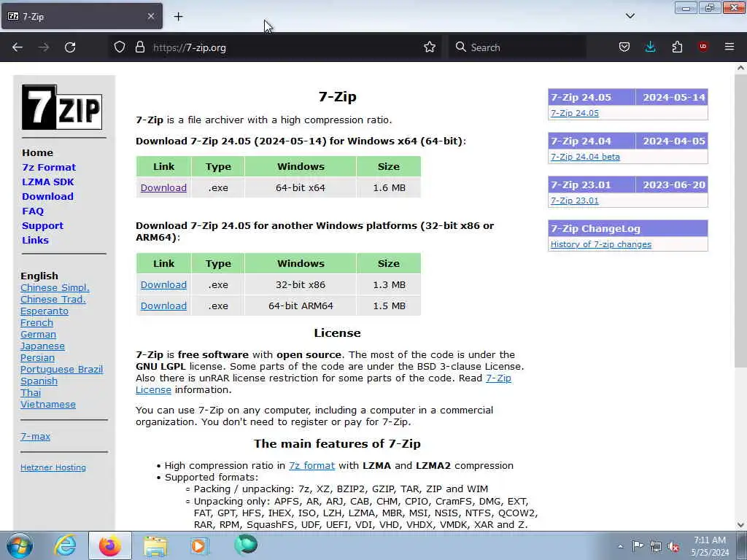
Task: Open 7-Zip 24.04 beta news link
Action: tap(585, 157)
